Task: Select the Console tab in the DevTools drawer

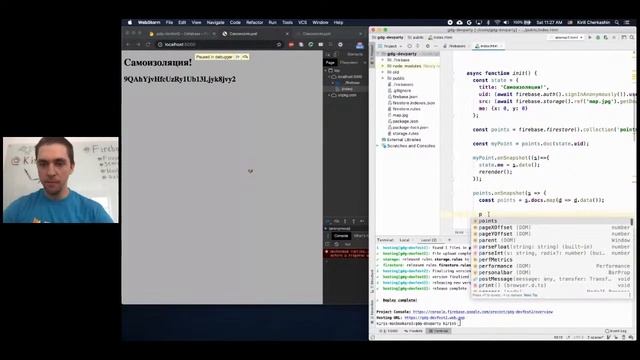Action: (x=341, y=236)
